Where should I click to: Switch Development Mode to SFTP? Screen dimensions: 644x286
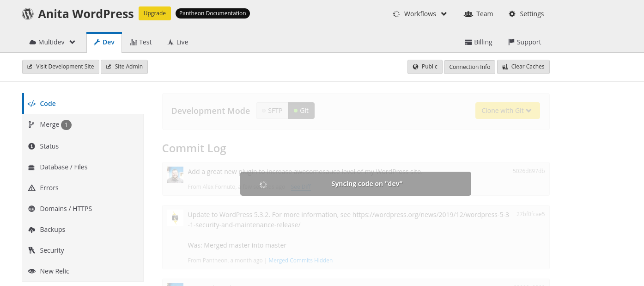[x=272, y=110]
